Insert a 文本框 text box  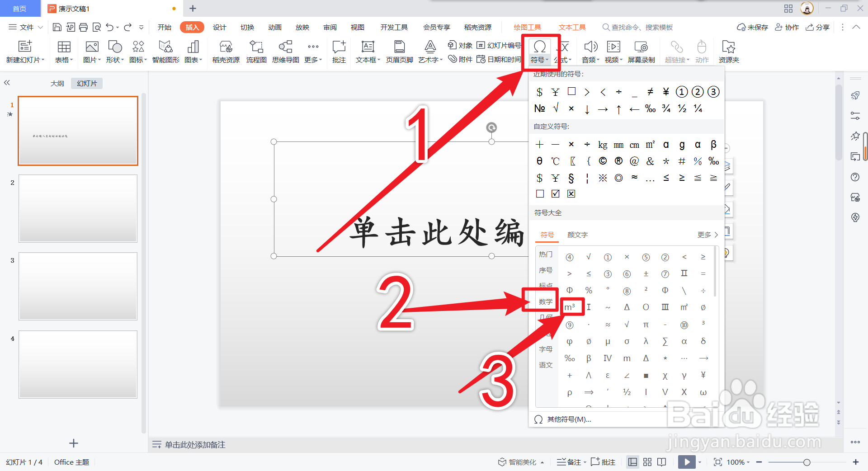tap(368, 52)
